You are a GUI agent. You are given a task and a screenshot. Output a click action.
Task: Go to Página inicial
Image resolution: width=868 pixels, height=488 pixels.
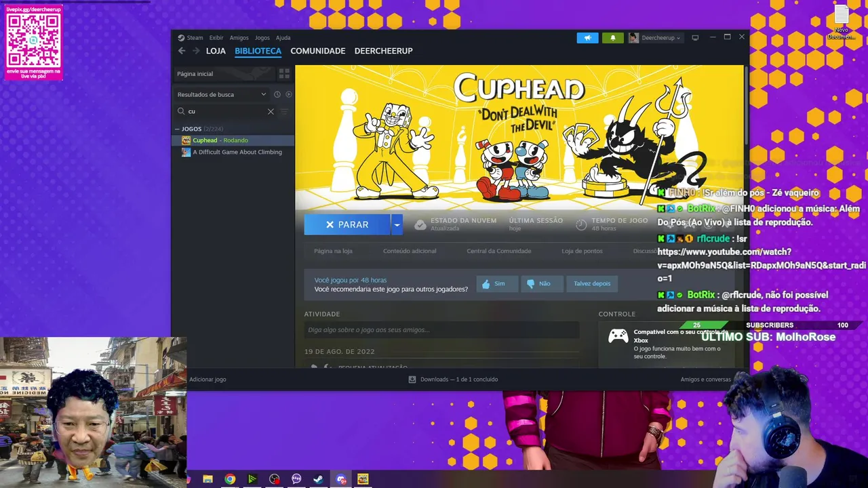click(224, 73)
